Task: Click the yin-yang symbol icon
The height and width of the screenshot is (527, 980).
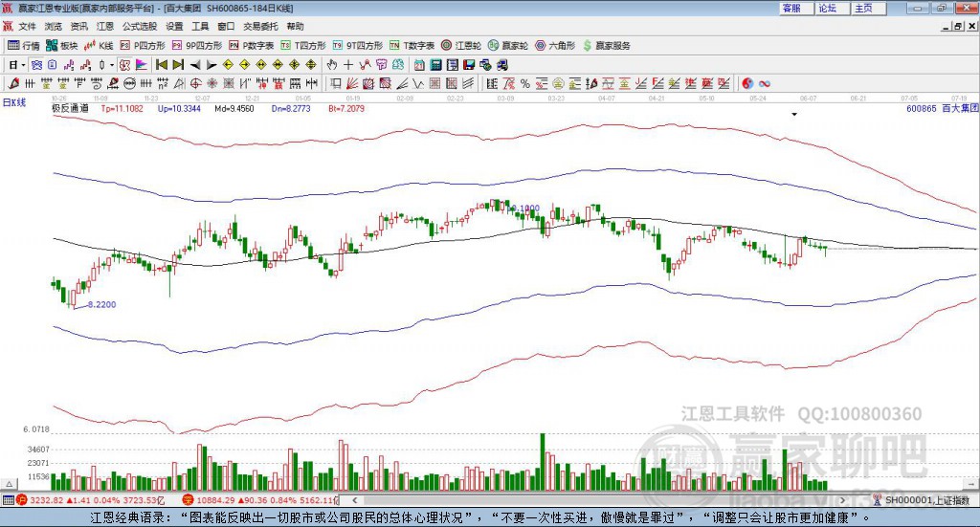Action: [747, 83]
